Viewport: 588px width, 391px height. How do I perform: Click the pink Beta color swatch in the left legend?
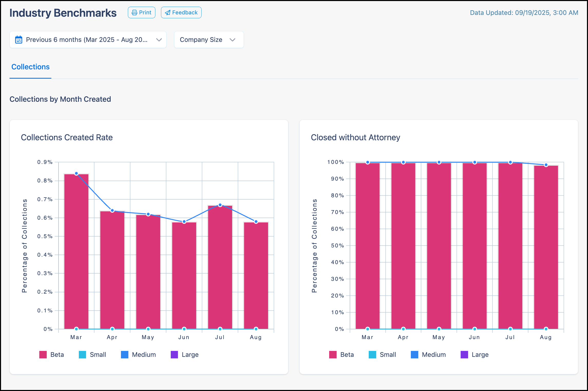[43, 355]
